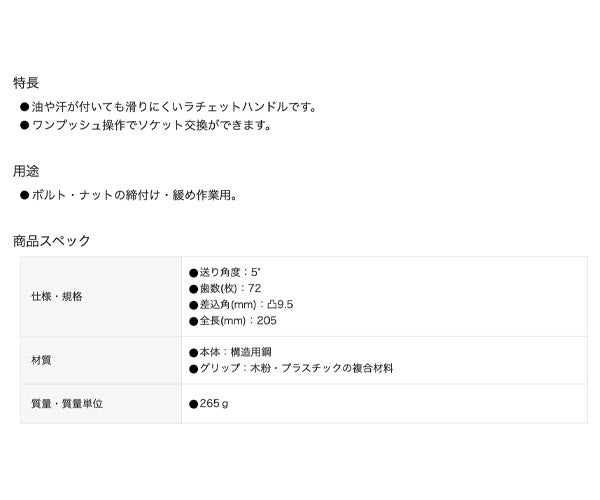Select the ボルト・ナットの締付け usage line
Viewport: 600px width, 500px height.
click(x=134, y=195)
